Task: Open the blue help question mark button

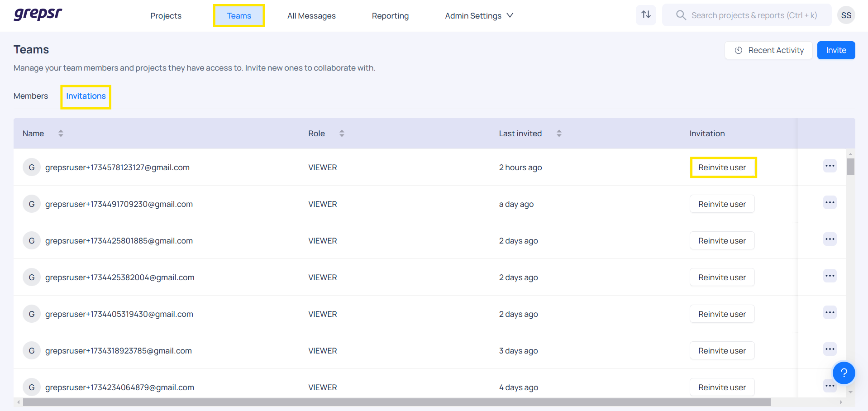Action: (844, 373)
